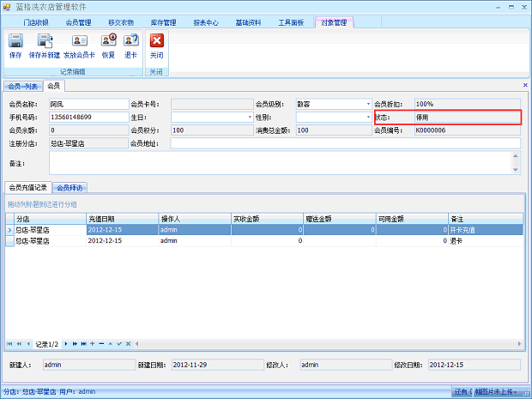Sort by the 实收金额 column header
Viewport: 532px width, 399px height.
coord(268,219)
